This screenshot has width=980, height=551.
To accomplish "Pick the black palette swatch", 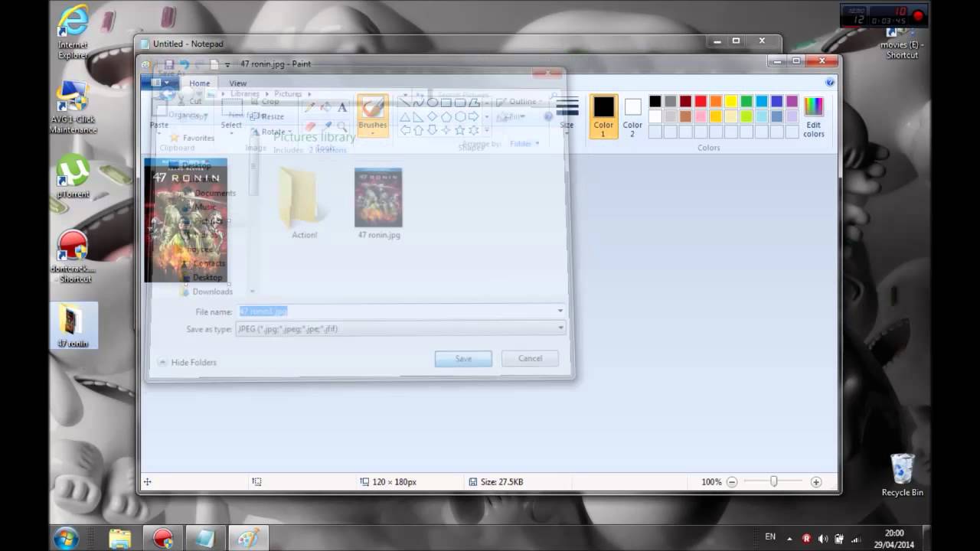I will point(655,101).
